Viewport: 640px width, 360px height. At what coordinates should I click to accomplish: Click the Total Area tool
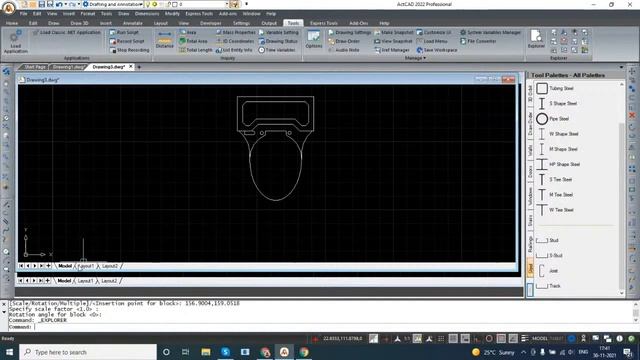tap(193, 41)
